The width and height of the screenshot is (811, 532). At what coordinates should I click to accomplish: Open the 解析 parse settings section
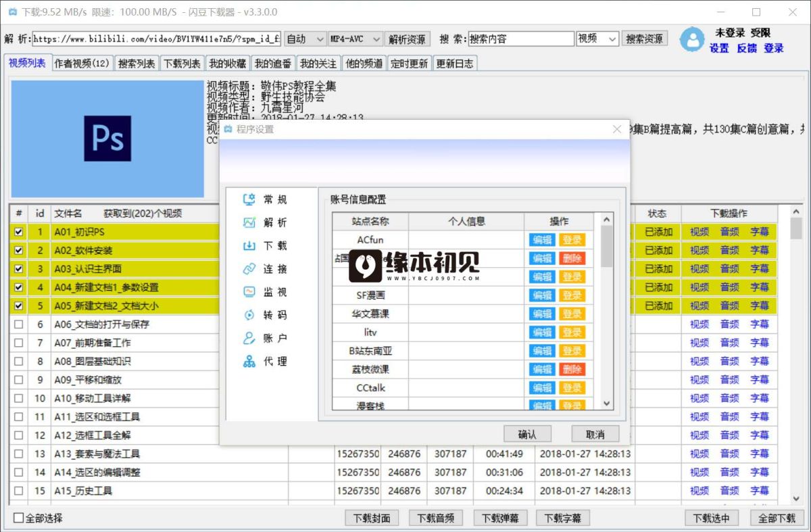pos(265,222)
